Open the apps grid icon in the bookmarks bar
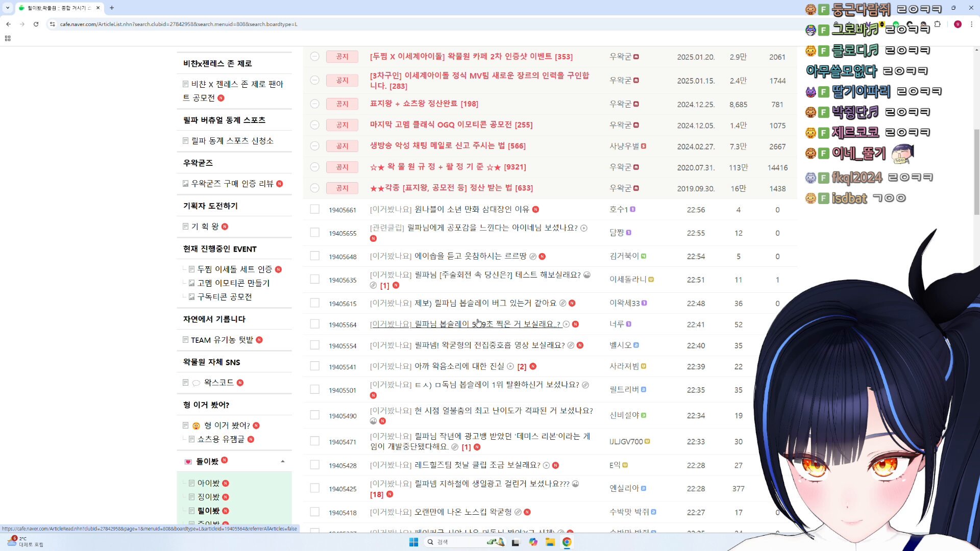 point(8,38)
